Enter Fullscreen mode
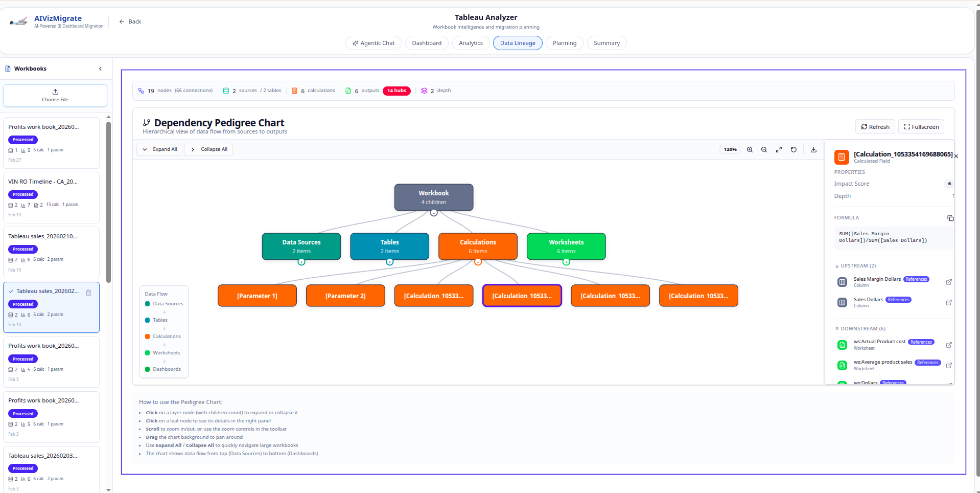The image size is (980, 493). [x=921, y=127]
